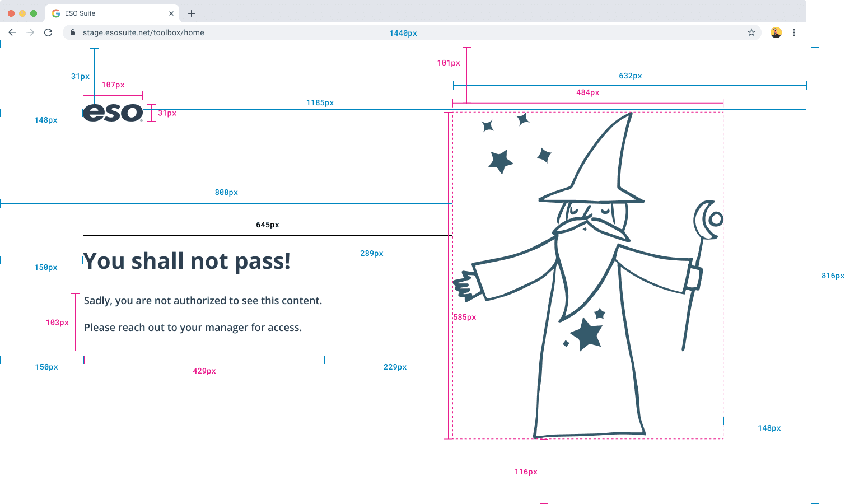
Task: Go back with the browser back arrow
Action: (12, 32)
